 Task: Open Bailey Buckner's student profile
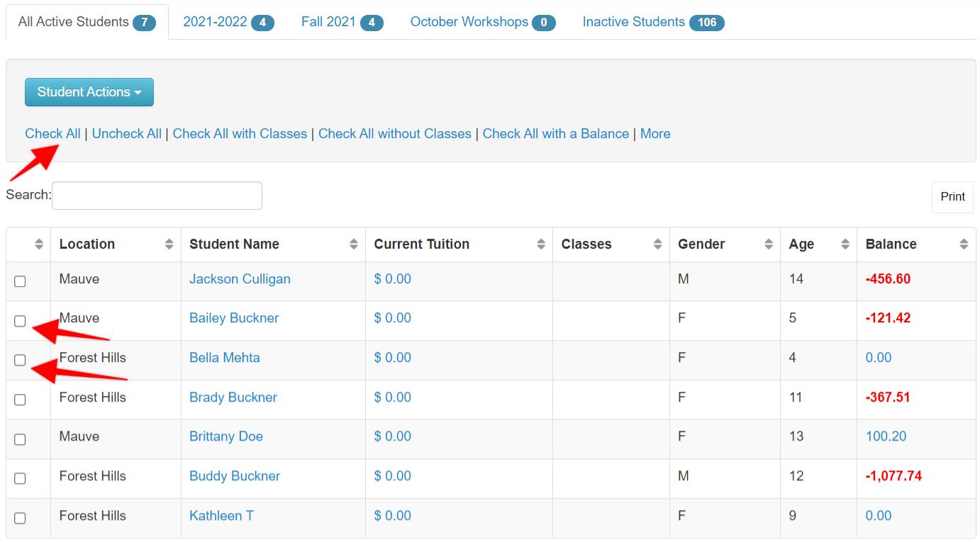click(234, 318)
